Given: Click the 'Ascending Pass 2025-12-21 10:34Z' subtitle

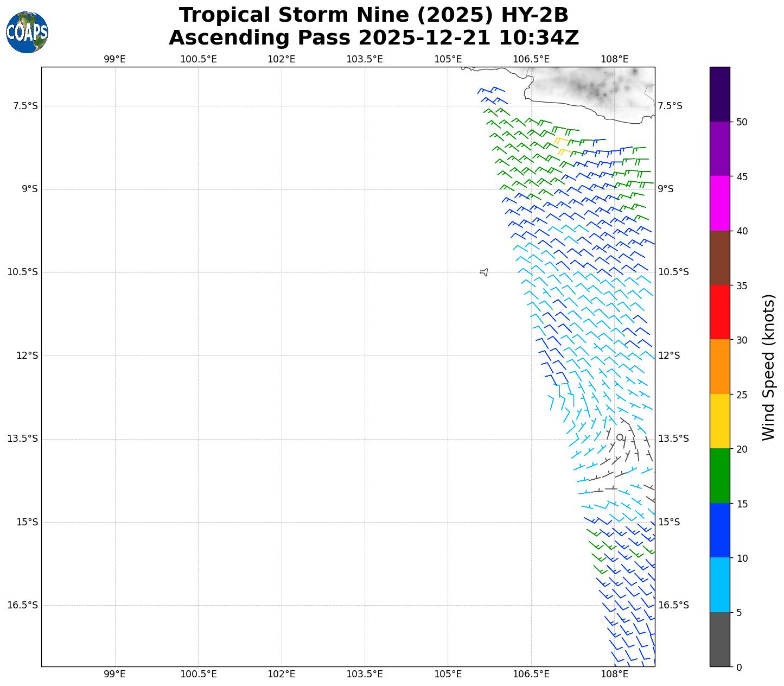Looking at the screenshot, I should (374, 38).
